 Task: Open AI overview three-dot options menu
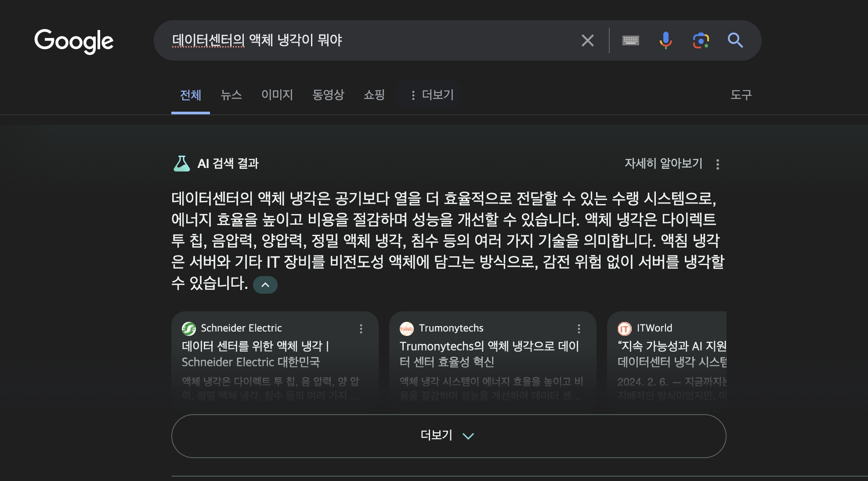point(718,164)
